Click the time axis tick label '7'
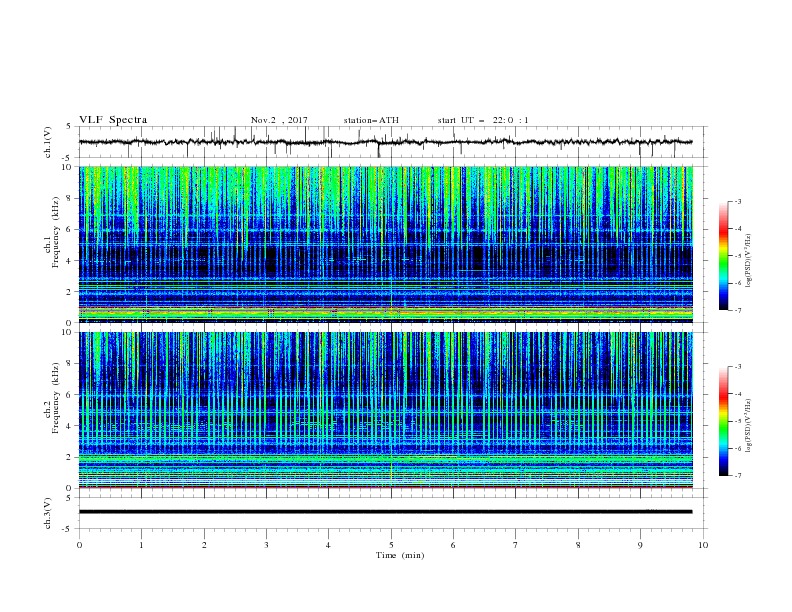The width and height of the screenshot is (792, 612). [516, 545]
